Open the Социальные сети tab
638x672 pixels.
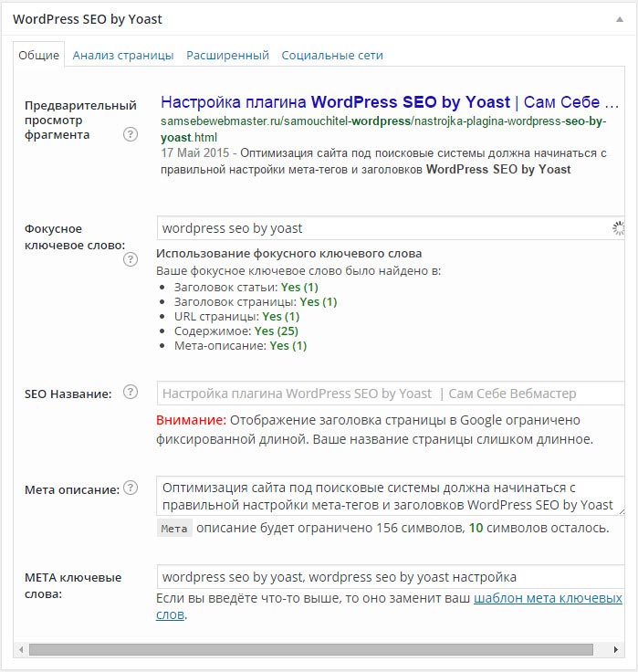pyautogui.click(x=332, y=56)
